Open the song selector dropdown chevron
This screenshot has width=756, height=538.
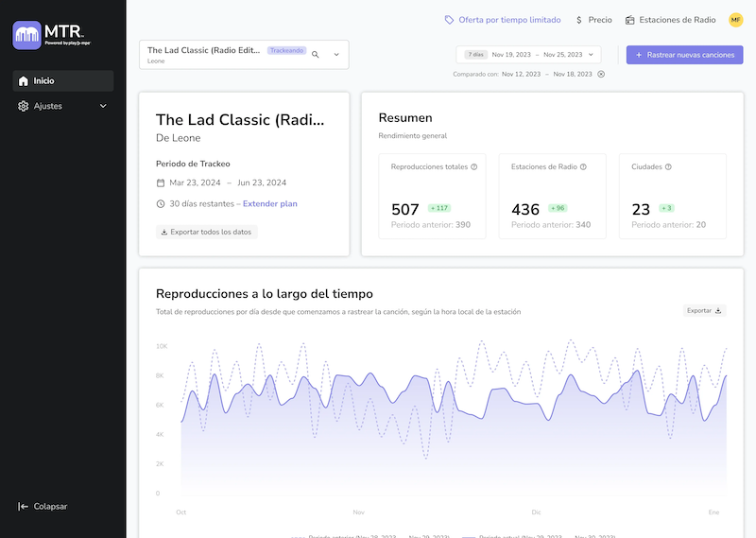tap(335, 55)
